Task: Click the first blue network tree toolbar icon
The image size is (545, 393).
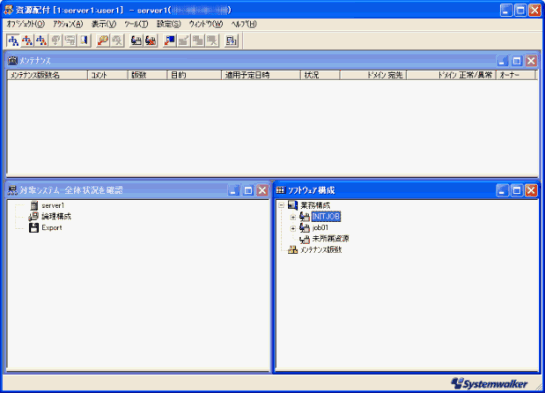Action: tap(13, 41)
